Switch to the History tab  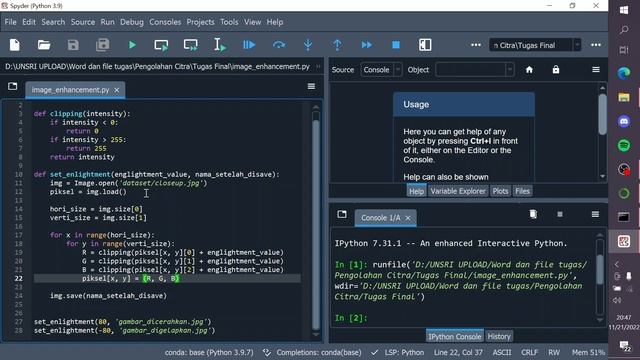tap(499, 336)
